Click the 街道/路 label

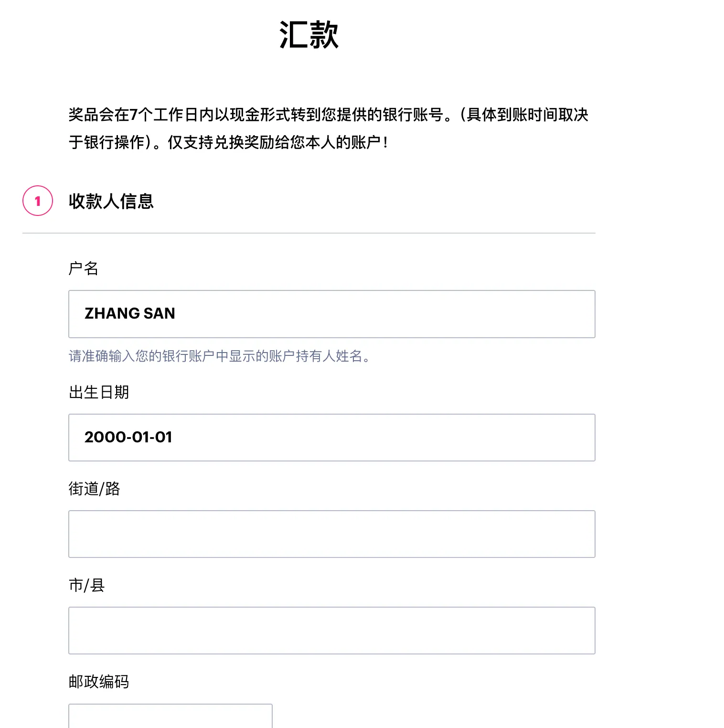click(95, 489)
